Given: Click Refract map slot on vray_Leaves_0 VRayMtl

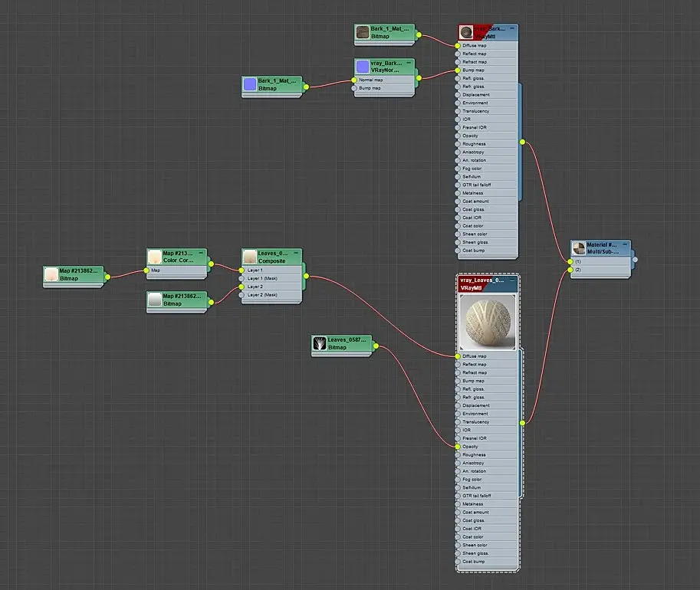Looking at the screenshot, I should click(x=488, y=372).
